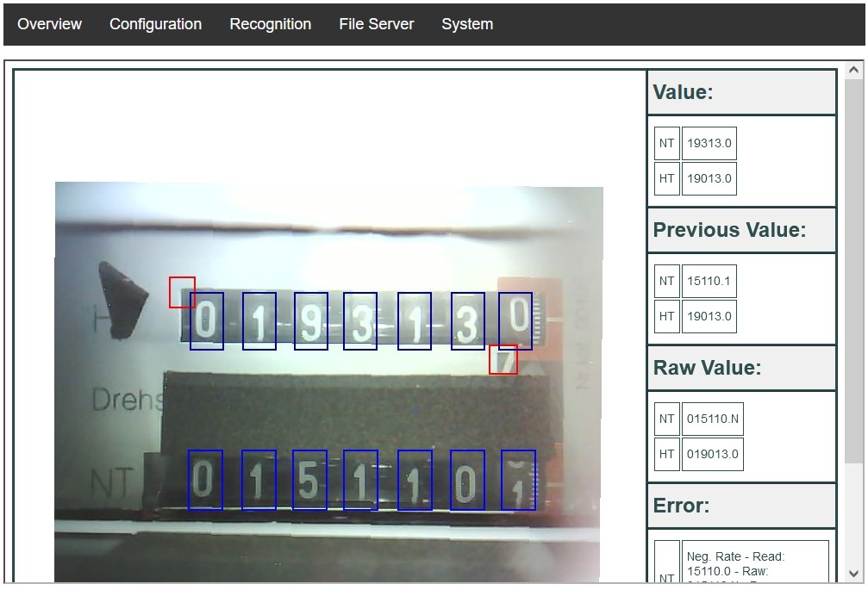Select the NT raw value 015110.N
The width and height of the screenshot is (868, 590).
(712, 419)
